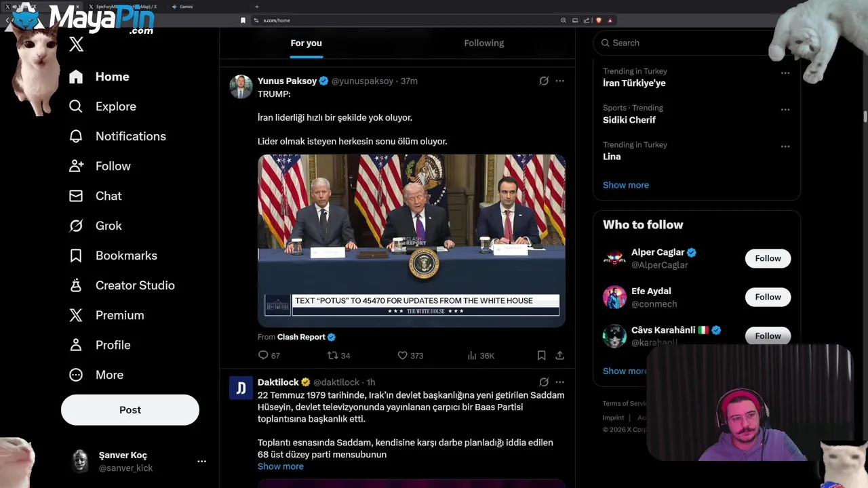Go to Bookmarks in navigation
868x488 pixels.
[x=126, y=256]
